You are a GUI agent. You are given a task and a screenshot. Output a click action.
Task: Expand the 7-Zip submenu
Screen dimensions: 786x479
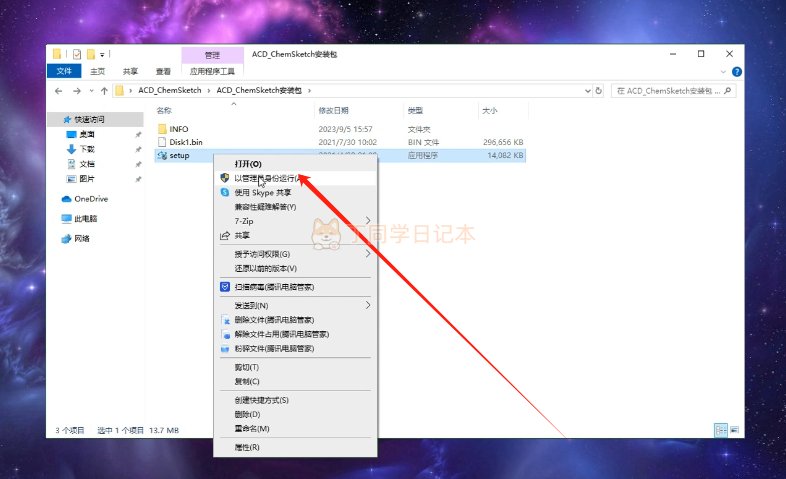tap(295, 221)
